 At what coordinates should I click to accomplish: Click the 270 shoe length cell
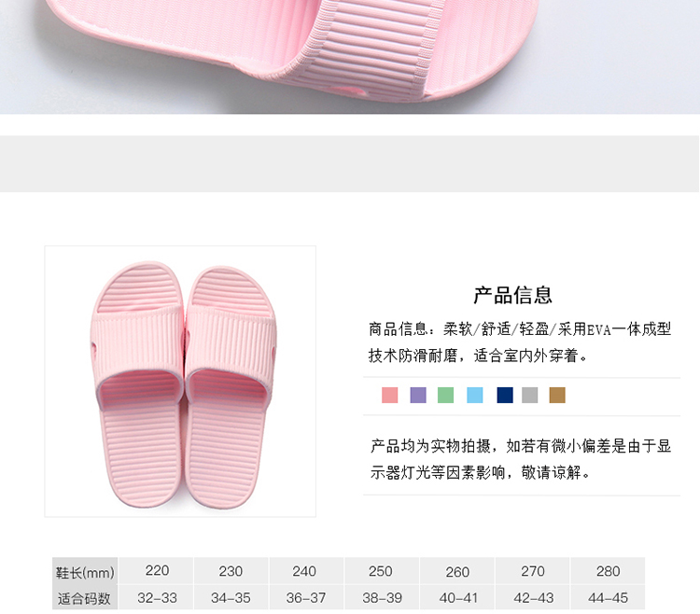pyautogui.click(x=532, y=571)
